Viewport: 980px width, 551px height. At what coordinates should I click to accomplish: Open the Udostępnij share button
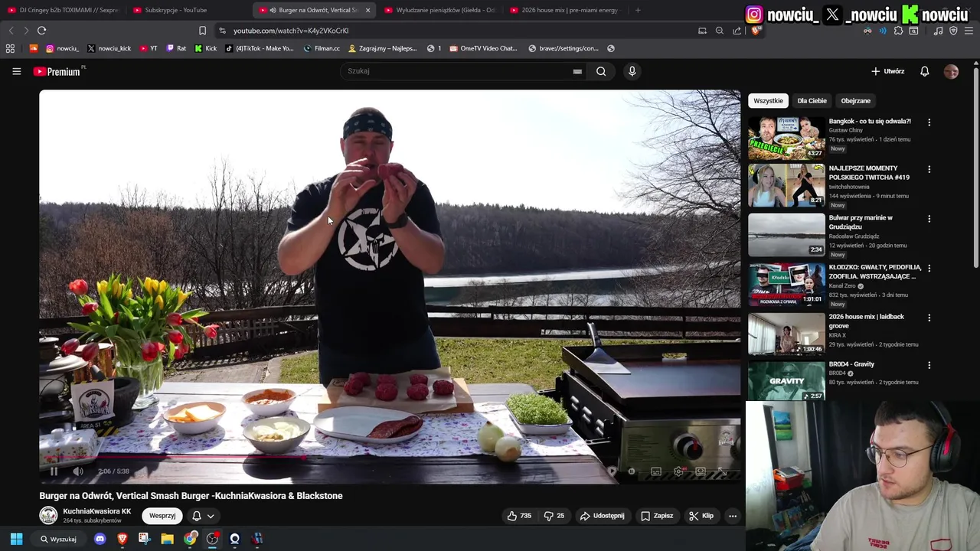(603, 516)
